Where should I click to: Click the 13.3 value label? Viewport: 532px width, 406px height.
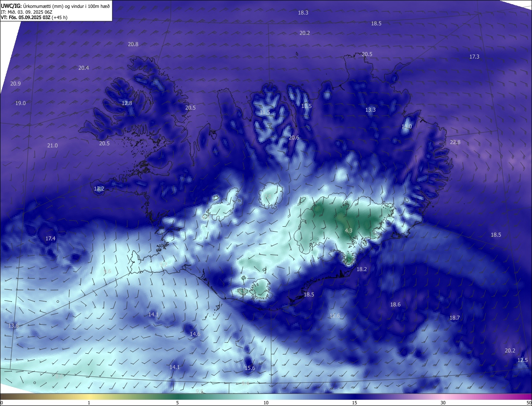pyautogui.click(x=370, y=110)
